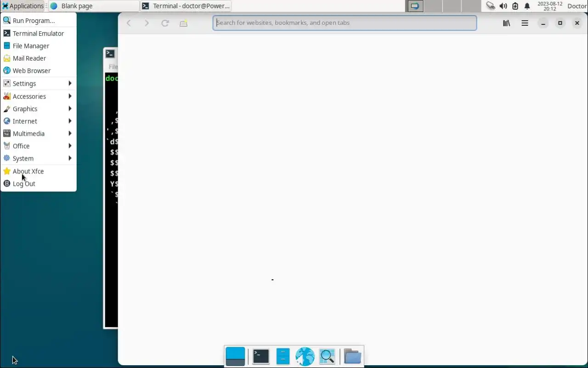Viewport: 588px width, 368px height.
Task: Open the browser bookmarks library icon
Action: pyautogui.click(x=506, y=23)
